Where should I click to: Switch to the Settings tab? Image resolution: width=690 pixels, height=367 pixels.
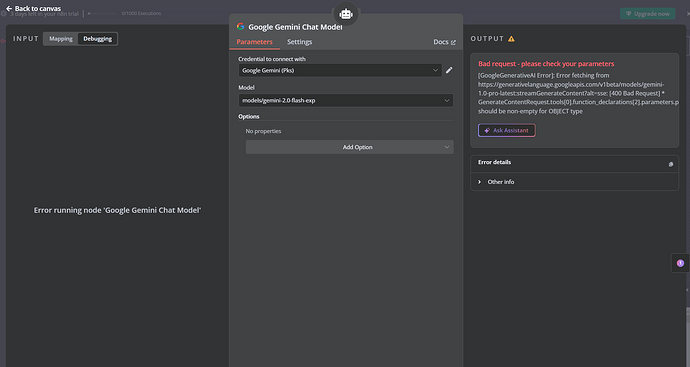(300, 42)
